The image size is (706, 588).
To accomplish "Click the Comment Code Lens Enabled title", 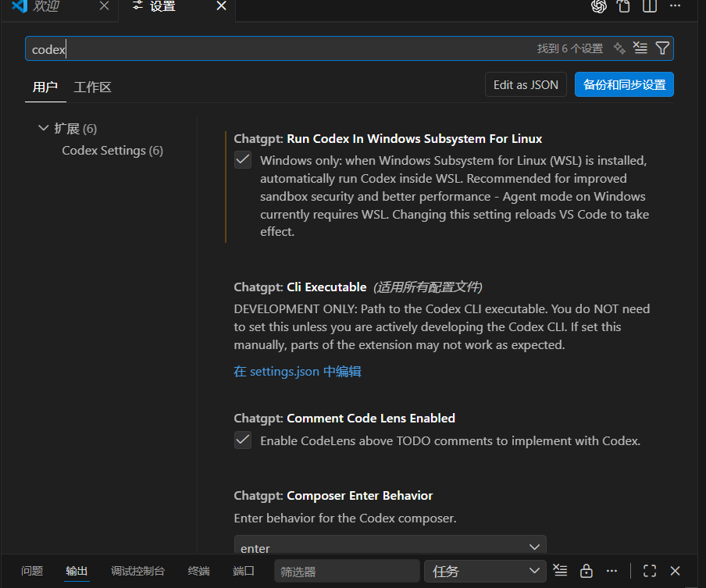I will click(344, 419).
